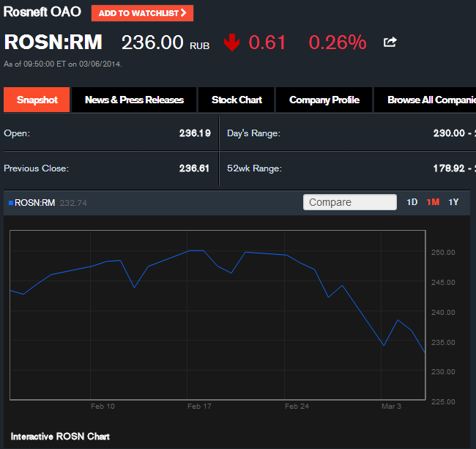This screenshot has height=449, width=476.
Task: Click the red down arrow price indicator
Action: coord(232,42)
